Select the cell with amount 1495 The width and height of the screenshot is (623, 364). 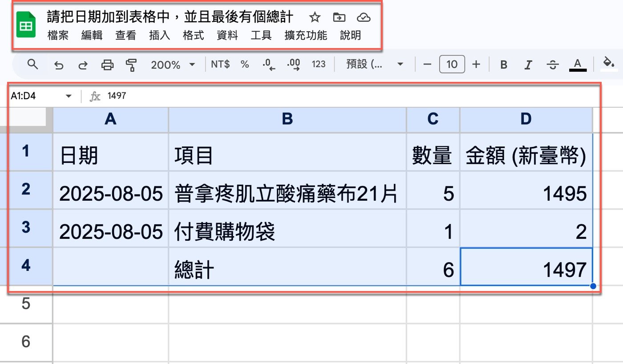coord(526,190)
